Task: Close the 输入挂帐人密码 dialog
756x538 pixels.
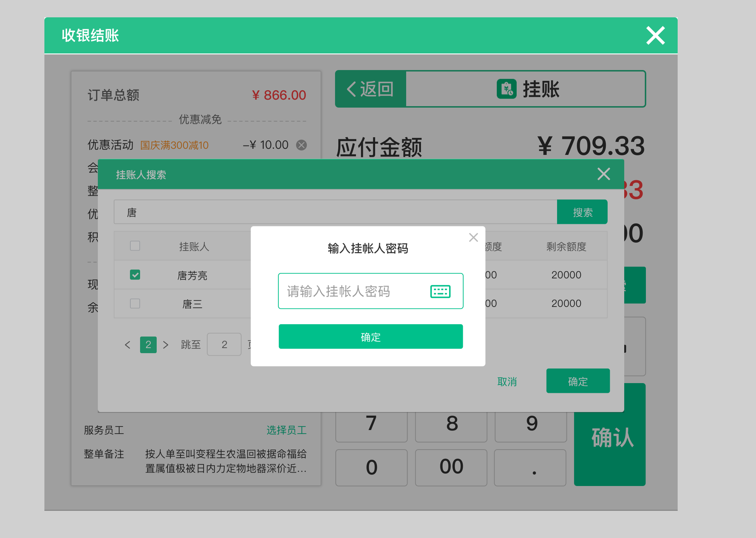Action: coord(473,237)
